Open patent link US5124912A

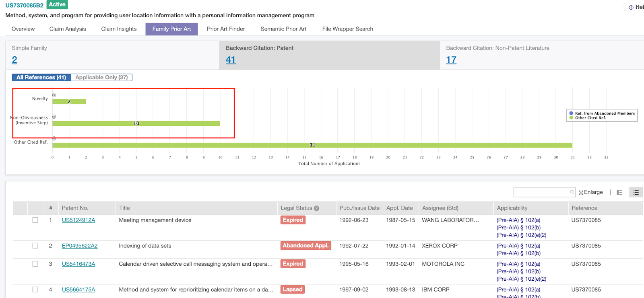78,220
